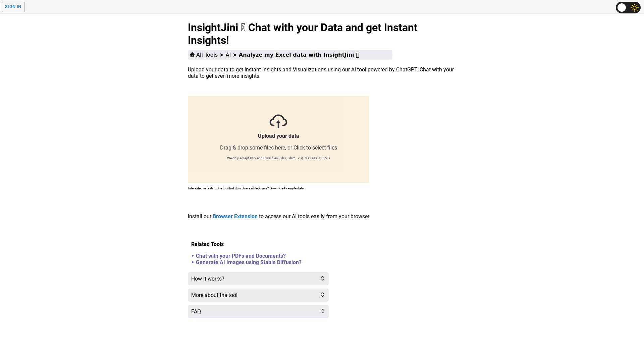
Task: Click the home icon in breadcrumb
Action: 192,54
